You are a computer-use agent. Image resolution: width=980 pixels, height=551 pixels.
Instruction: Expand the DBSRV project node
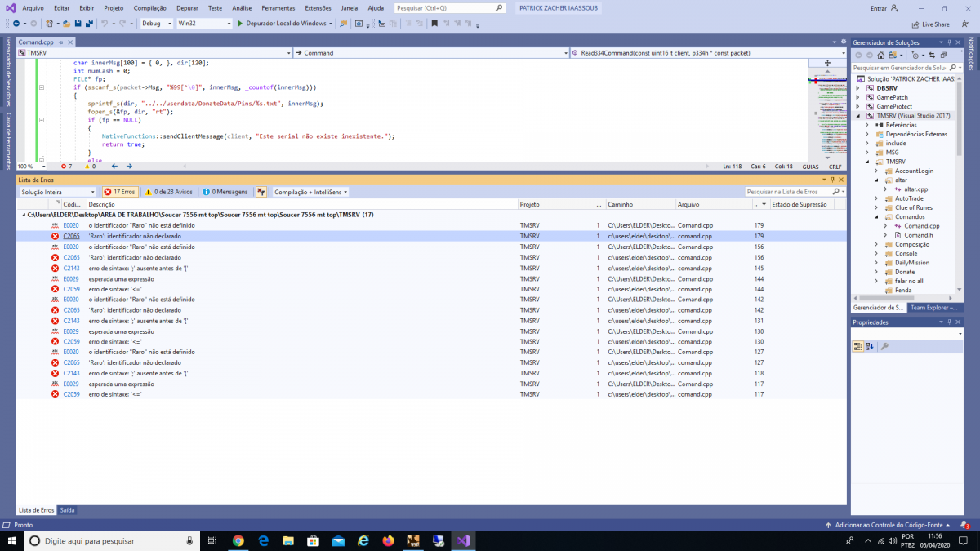click(x=858, y=88)
